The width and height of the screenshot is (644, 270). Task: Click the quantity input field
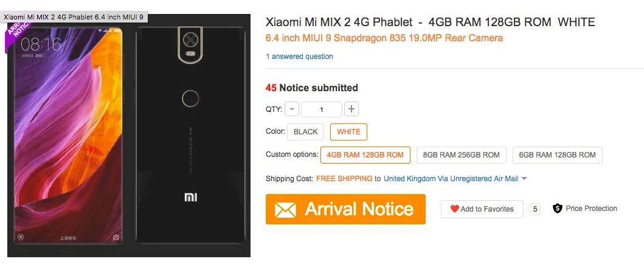(x=322, y=109)
